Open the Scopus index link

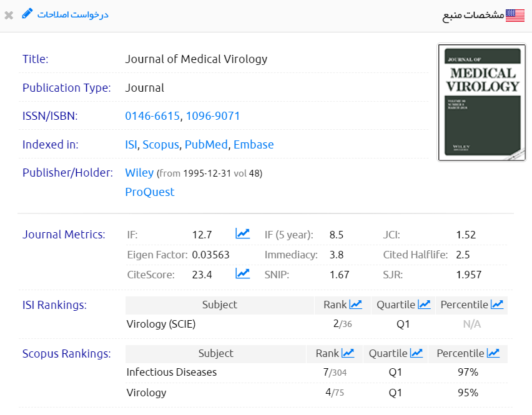[x=160, y=145]
